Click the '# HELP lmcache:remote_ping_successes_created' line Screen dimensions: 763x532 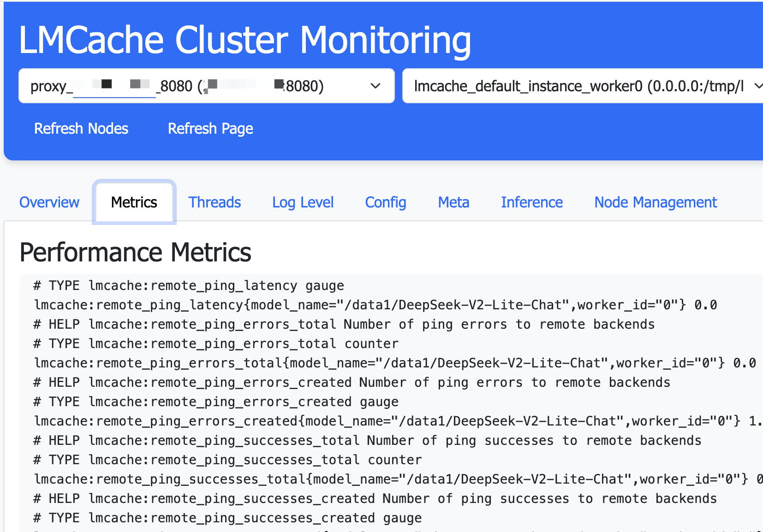tap(375, 498)
